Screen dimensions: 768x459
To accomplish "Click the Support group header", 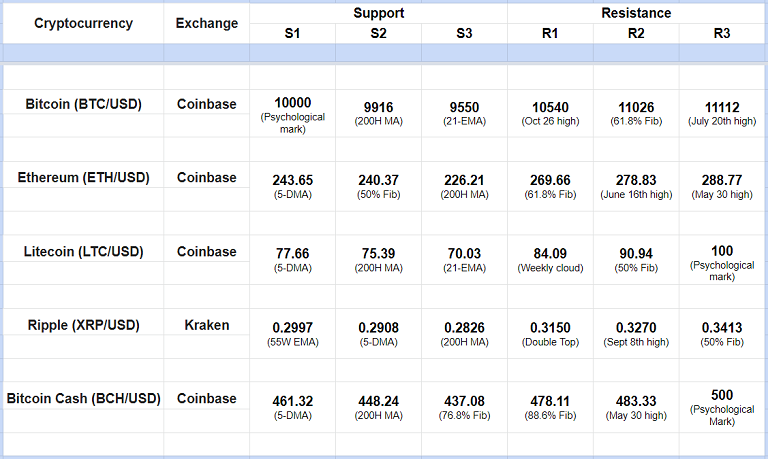I will pyautogui.click(x=378, y=13).
